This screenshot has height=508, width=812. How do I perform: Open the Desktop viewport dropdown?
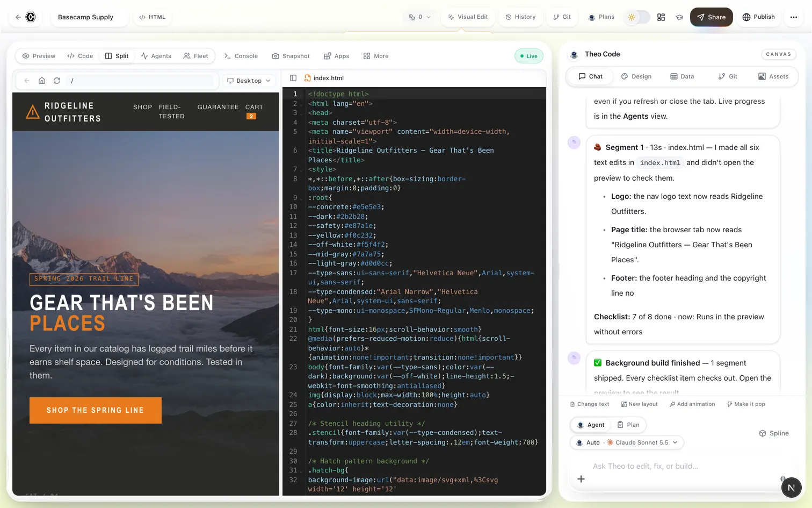[x=249, y=81]
